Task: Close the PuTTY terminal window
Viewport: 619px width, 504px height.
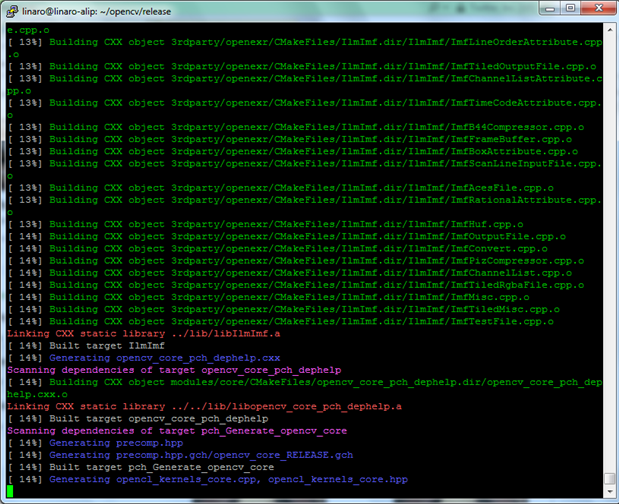Action: pos(598,8)
